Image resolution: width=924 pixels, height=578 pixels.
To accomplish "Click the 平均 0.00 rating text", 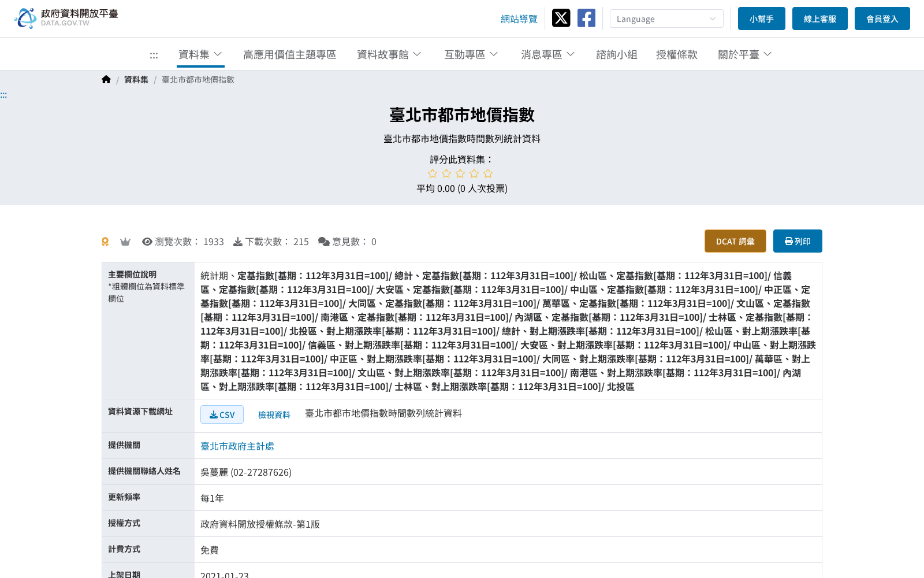I will point(462,188).
